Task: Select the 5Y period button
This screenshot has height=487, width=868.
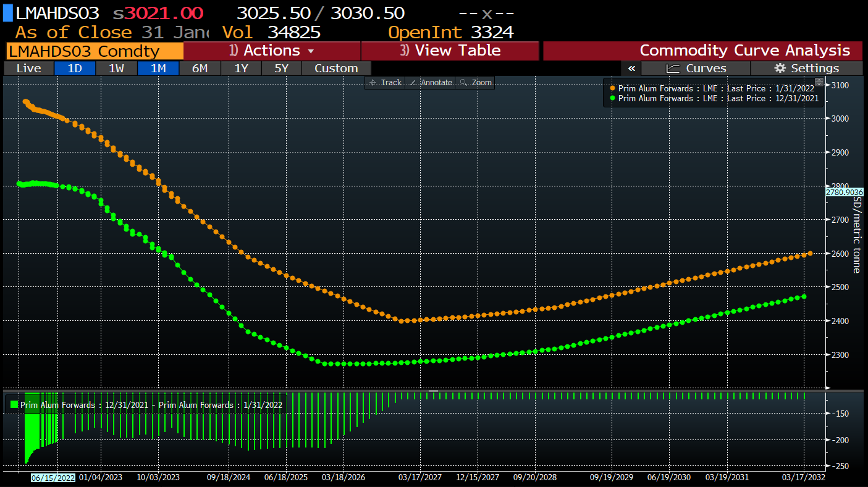Action: (x=281, y=69)
